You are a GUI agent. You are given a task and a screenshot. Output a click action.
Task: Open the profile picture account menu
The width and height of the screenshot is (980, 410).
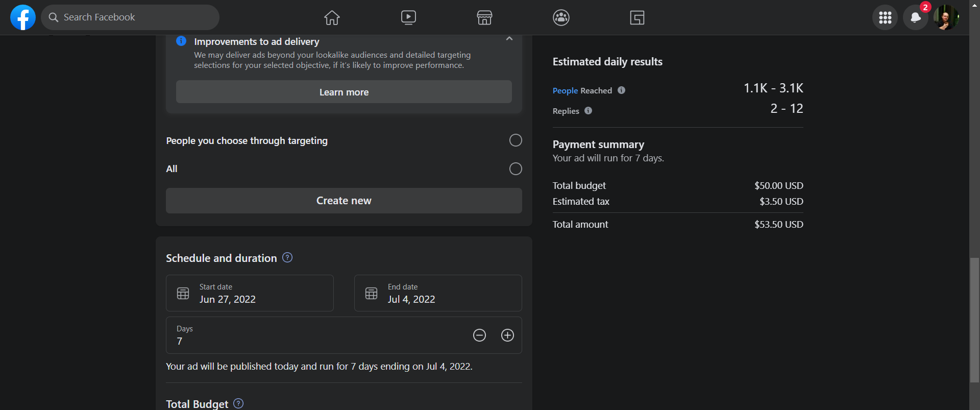tap(946, 18)
